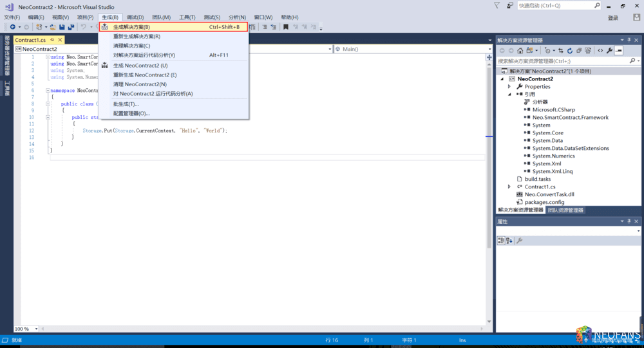Select 清理解决方案(C) menu entry

pyautogui.click(x=173, y=46)
